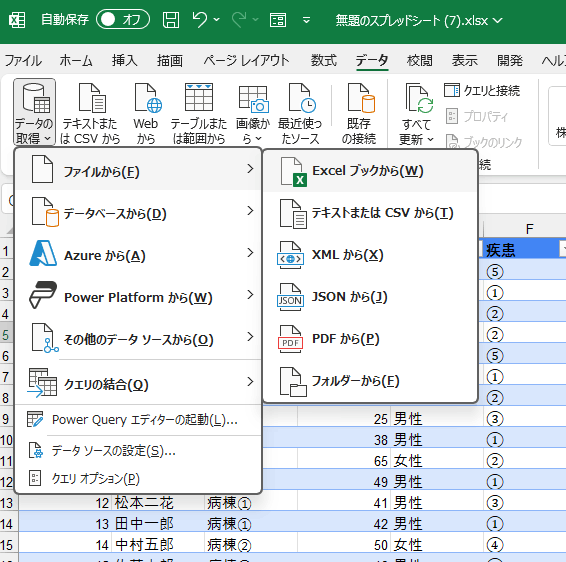Click cell with 田中一郎
The width and height of the screenshot is (566, 562).
coord(158,524)
